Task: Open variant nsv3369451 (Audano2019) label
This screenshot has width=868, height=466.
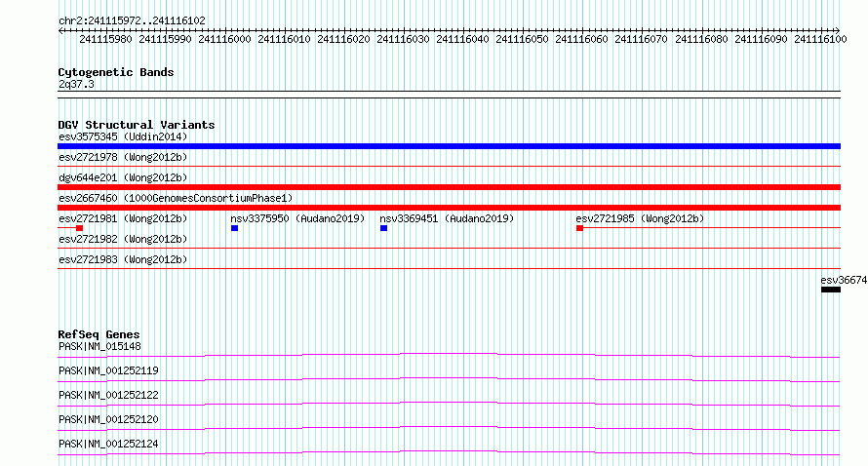Action: 447,218
